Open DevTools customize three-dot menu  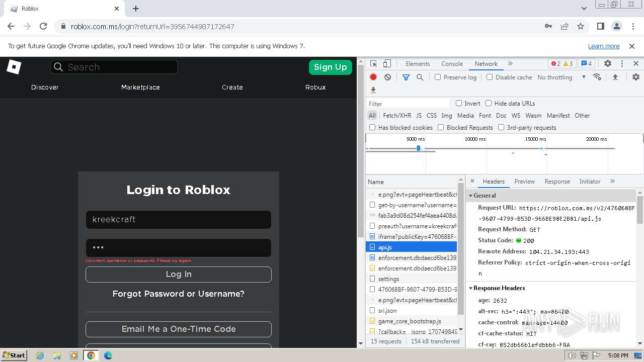point(622,64)
